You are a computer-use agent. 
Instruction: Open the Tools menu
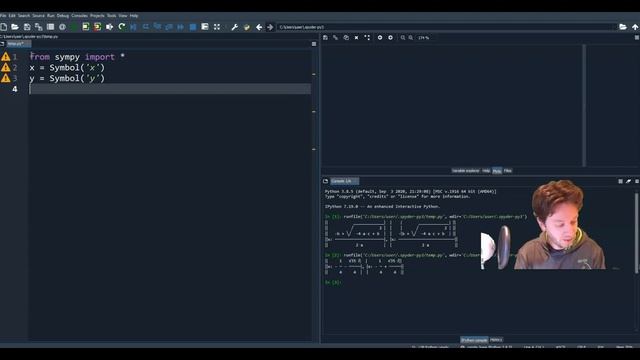(111, 16)
